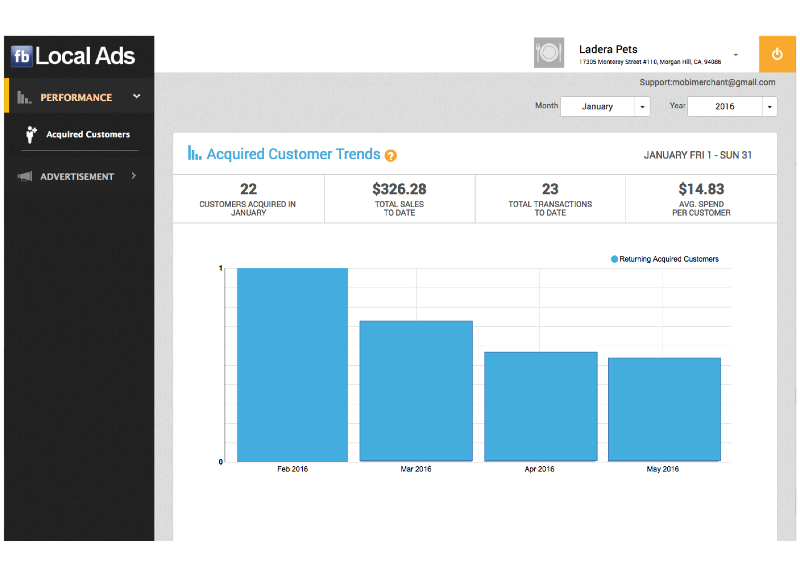Select Acquired Customers in the sidebar

87,134
